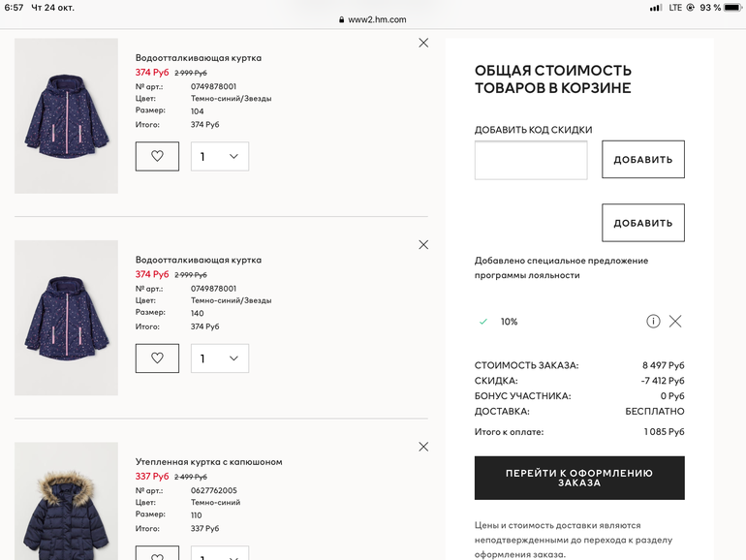Remove the size 104 water-repellent jacket
The height and width of the screenshot is (560, 746).
(423, 43)
